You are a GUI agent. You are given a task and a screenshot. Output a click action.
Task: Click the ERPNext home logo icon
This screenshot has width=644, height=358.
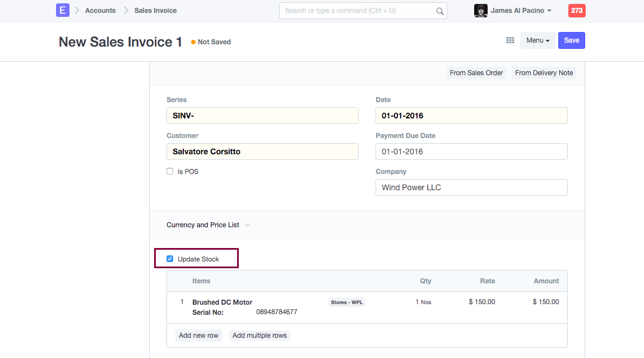pos(62,10)
